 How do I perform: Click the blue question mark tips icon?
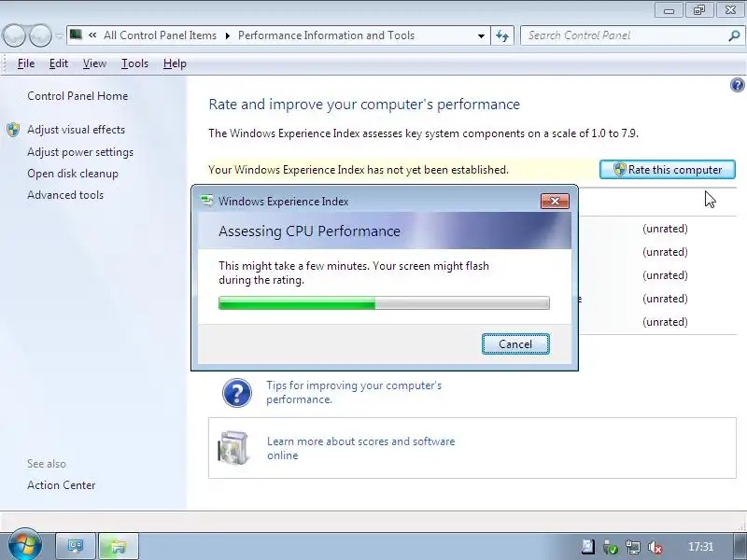pyautogui.click(x=237, y=393)
